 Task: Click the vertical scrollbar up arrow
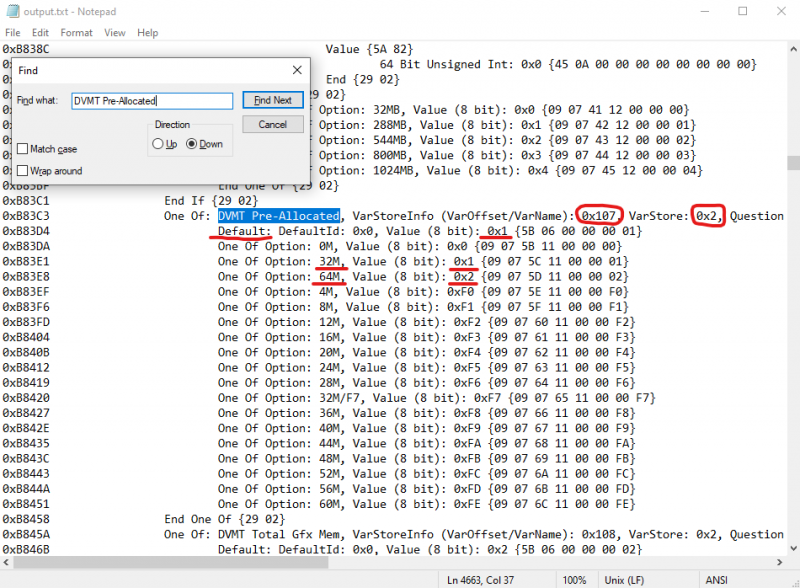(x=793, y=50)
